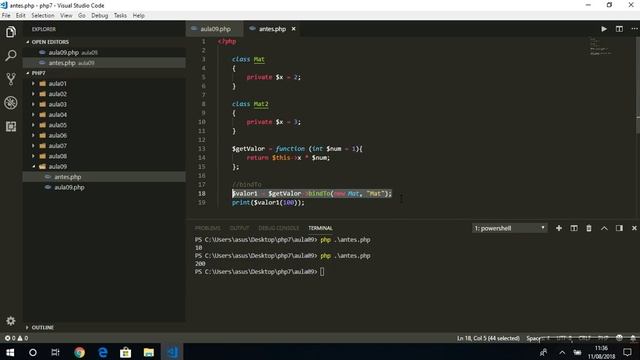Open the editor More Actions ellipsis
640x360 pixels.
click(634, 29)
